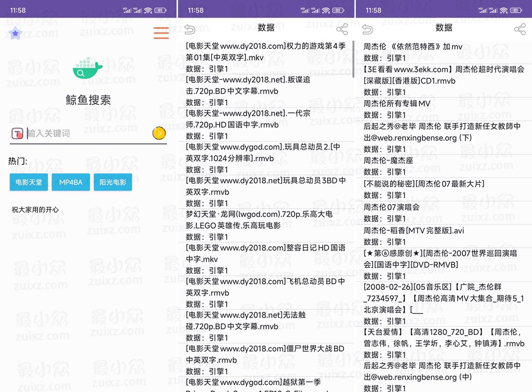The image size is (532, 392).
Task: Open the orange hamburger menu
Action: (161, 33)
